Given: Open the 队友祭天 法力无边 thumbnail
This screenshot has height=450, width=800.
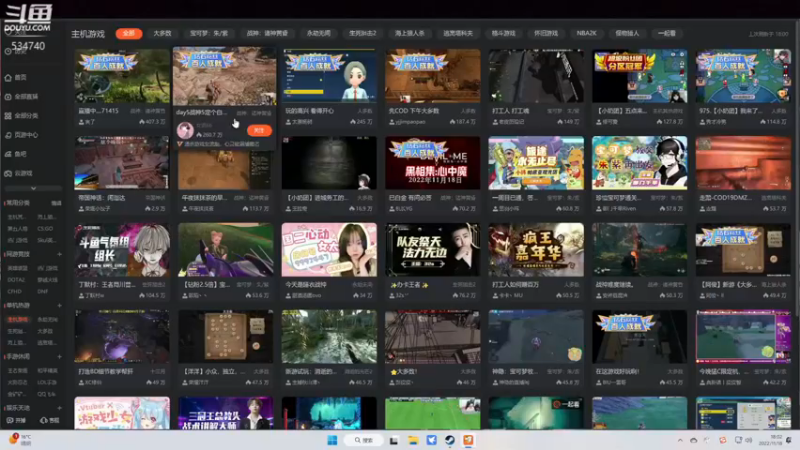Looking at the screenshot, I should click(x=433, y=249).
